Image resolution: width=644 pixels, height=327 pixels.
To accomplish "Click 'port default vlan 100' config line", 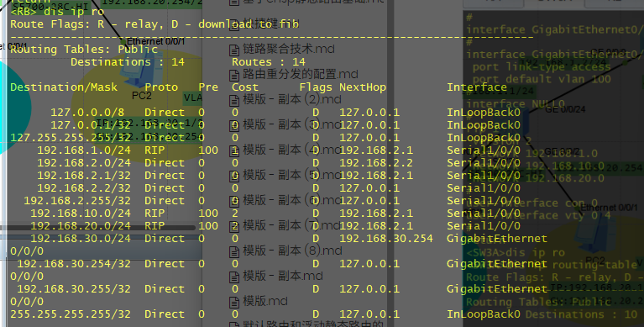I will [542, 79].
